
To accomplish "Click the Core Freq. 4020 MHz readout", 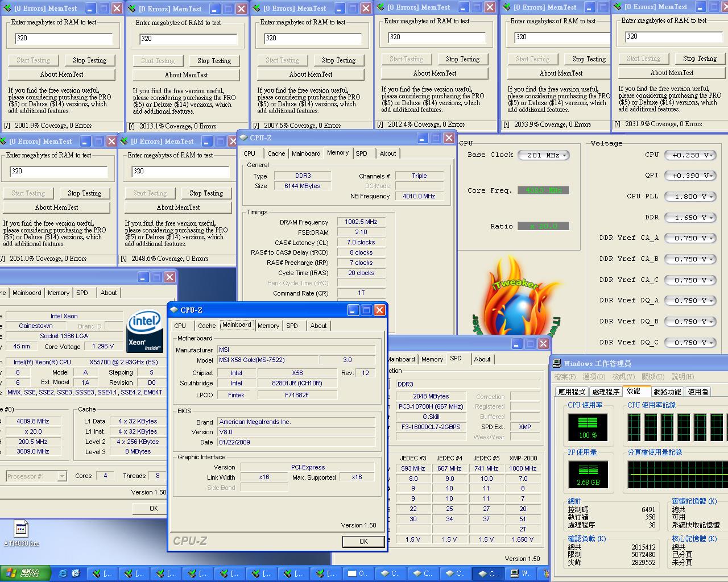I will [x=543, y=190].
